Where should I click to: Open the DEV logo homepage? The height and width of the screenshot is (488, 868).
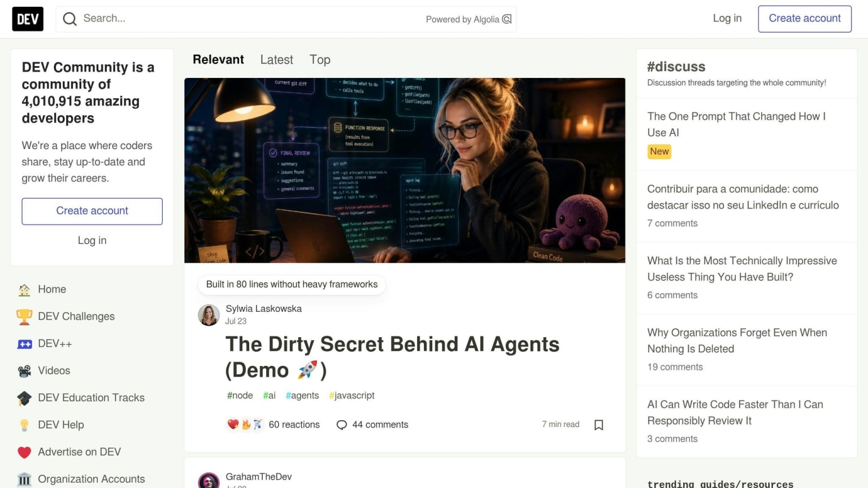click(x=28, y=19)
